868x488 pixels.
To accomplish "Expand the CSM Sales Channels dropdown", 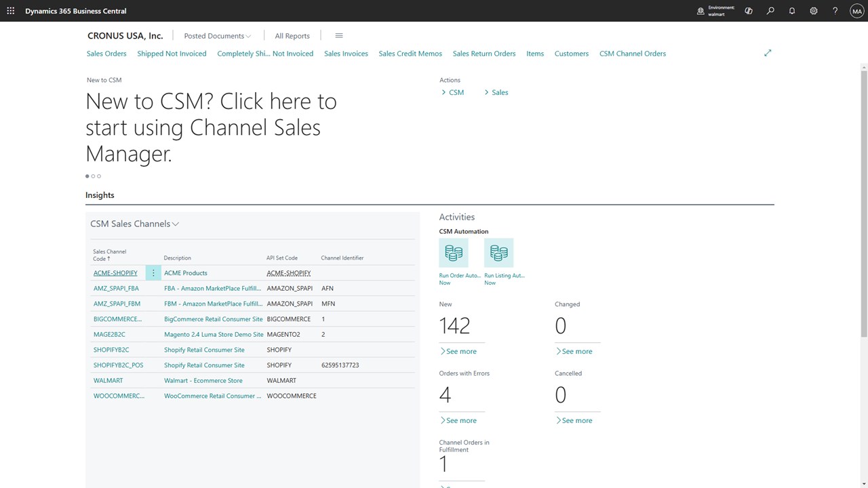I will pyautogui.click(x=134, y=224).
